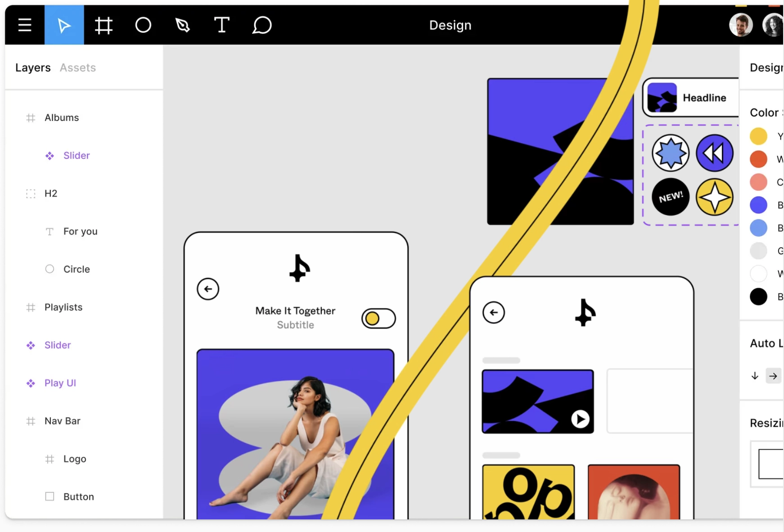Select the Ellipse shape tool

[x=143, y=25]
